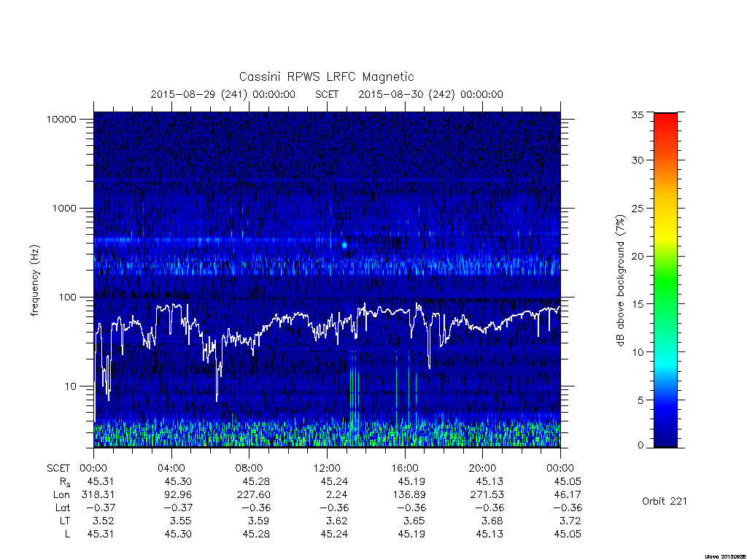Click the color bar scale
747x560 pixels.
[x=665, y=280]
